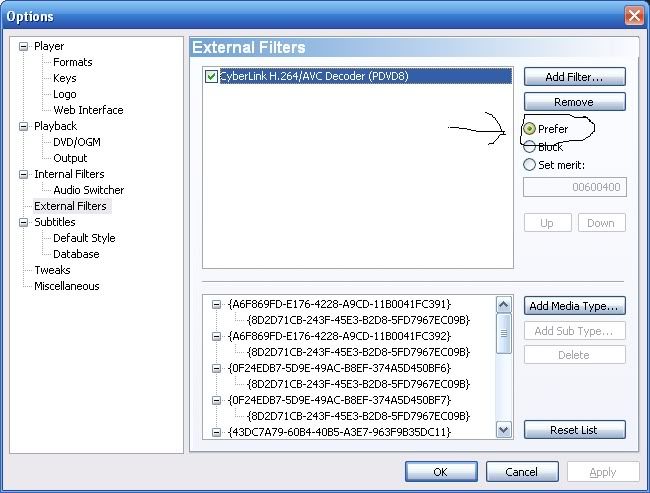Click the Remove button
This screenshot has height=493, width=650.
click(575, 102)
